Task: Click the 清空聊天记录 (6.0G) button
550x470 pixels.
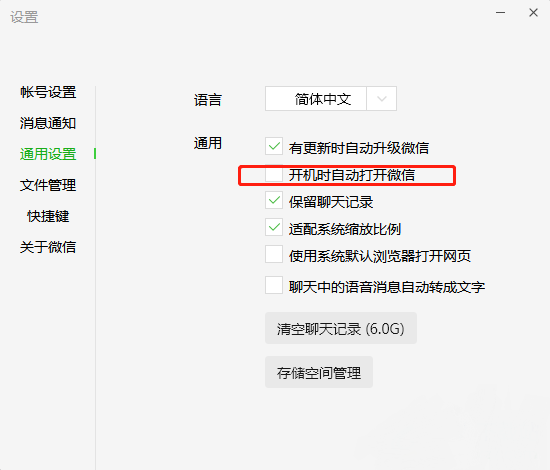Action: tap(341, 328)
